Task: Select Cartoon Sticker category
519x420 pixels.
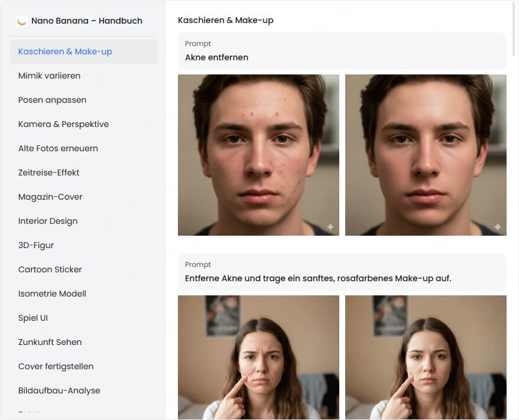Action: pos(50,269)
